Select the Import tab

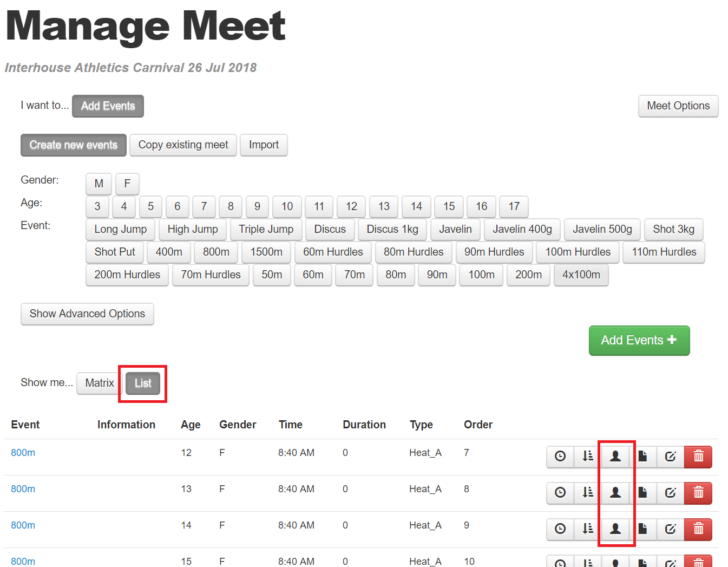(264, 145)
